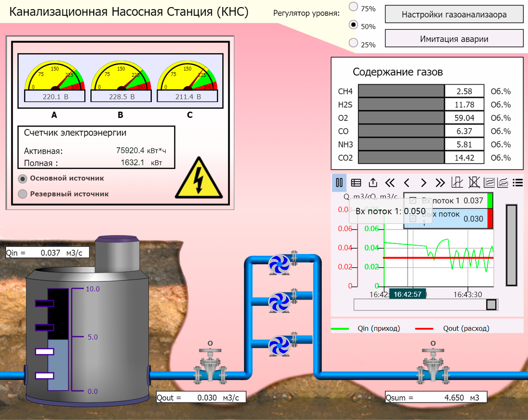Set level regulator to 25%

coord(353,43)
